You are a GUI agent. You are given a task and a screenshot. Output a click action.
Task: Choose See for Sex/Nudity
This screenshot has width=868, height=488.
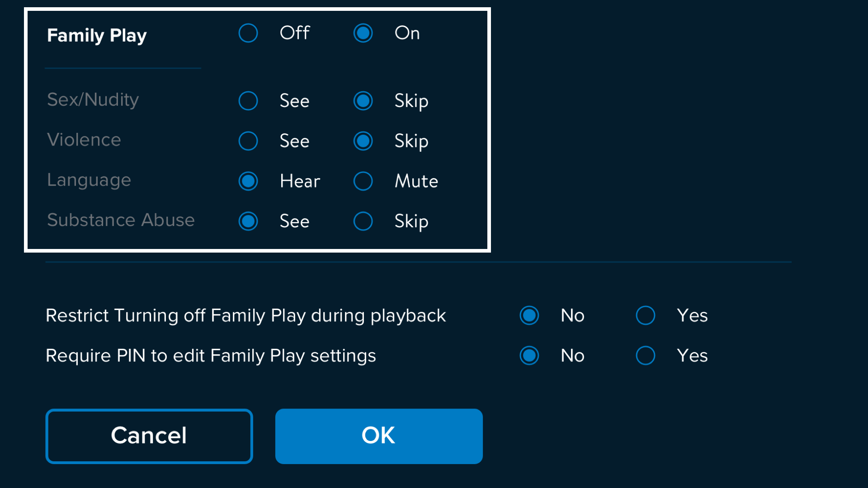coord(248,101)
